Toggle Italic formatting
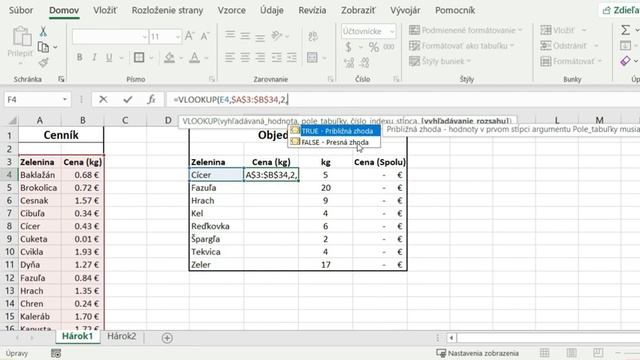The height and width of the screenshot is (360, 640). [94, 58]
